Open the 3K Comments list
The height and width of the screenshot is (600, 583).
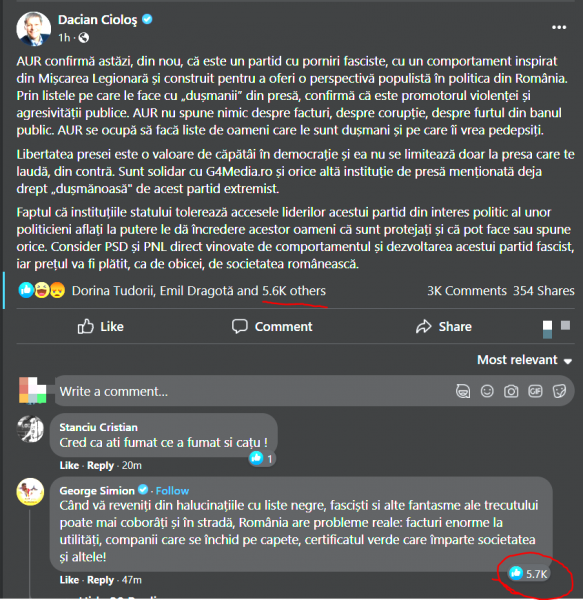[467, 291]
